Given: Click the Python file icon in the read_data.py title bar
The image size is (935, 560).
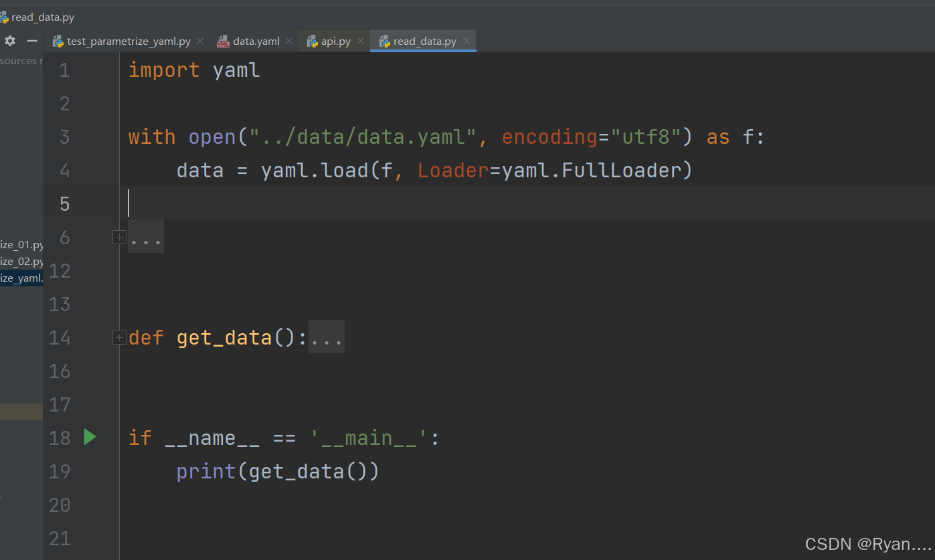Looking at the screenshot, I should pos(5,17).
